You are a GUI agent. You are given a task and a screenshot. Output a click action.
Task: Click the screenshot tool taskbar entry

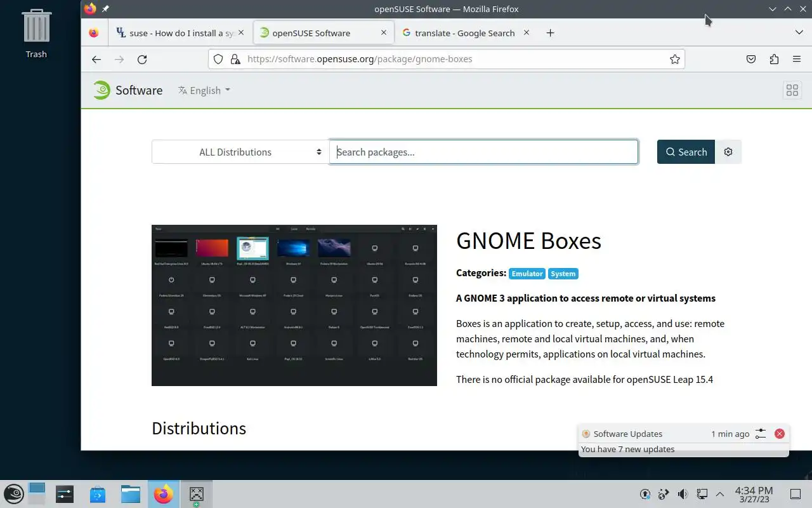pos(197,494)
